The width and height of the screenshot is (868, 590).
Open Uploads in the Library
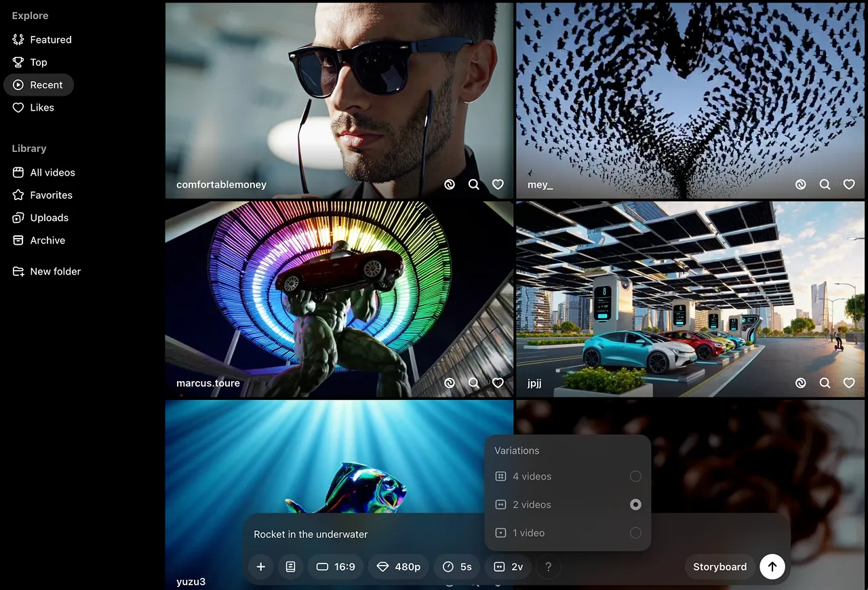tap(41, 218)
